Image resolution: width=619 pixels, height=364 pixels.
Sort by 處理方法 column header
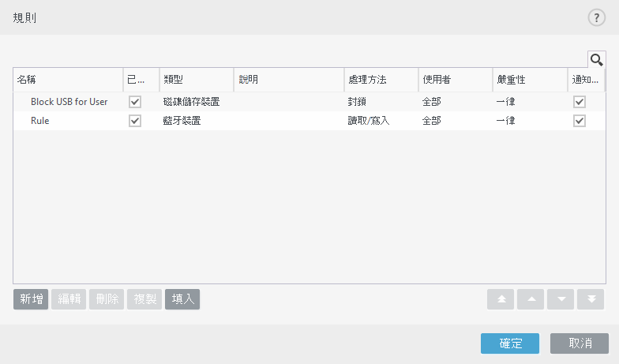(381, 80)
